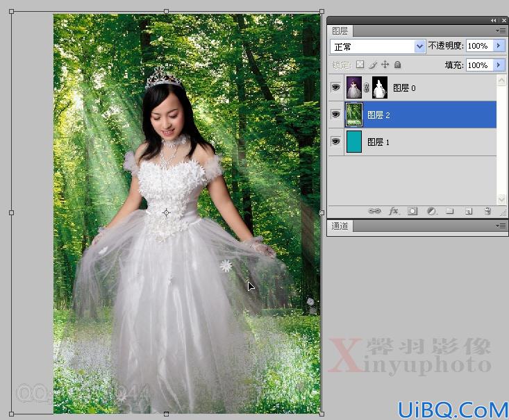This screenshot has width=509, height=420.
Task: Open the fx layer style menu
Action: pos(394,211)
